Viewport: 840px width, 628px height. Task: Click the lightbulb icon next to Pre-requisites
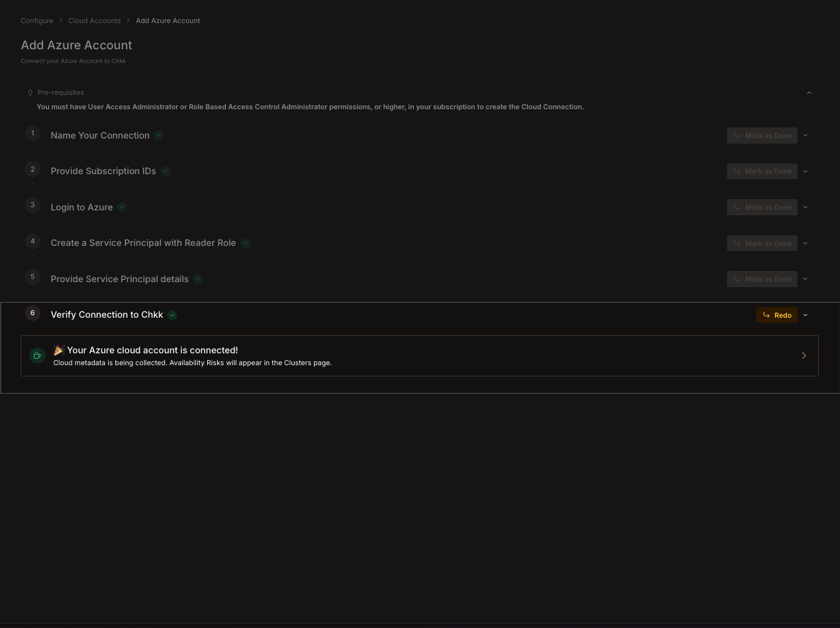[30, 92]
